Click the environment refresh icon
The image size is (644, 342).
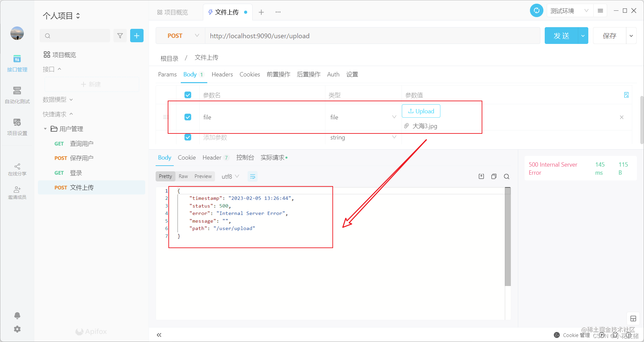pyautogui.click(x=537, y=10)
